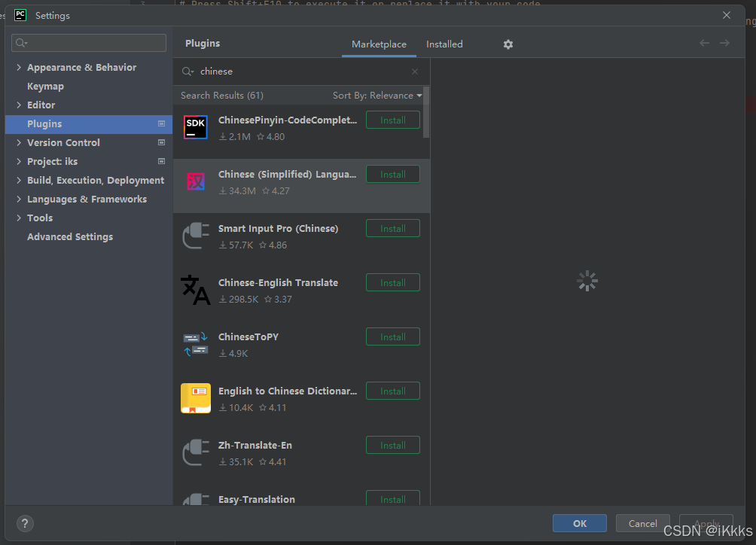Open the plugins settings gear menu

point(508,44)
